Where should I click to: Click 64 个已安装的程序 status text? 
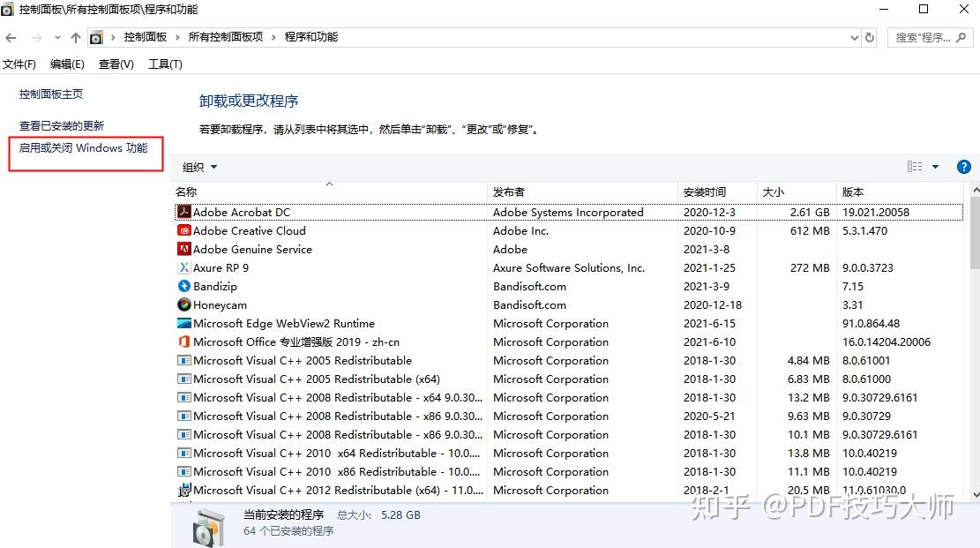click(x=288, y=531)
